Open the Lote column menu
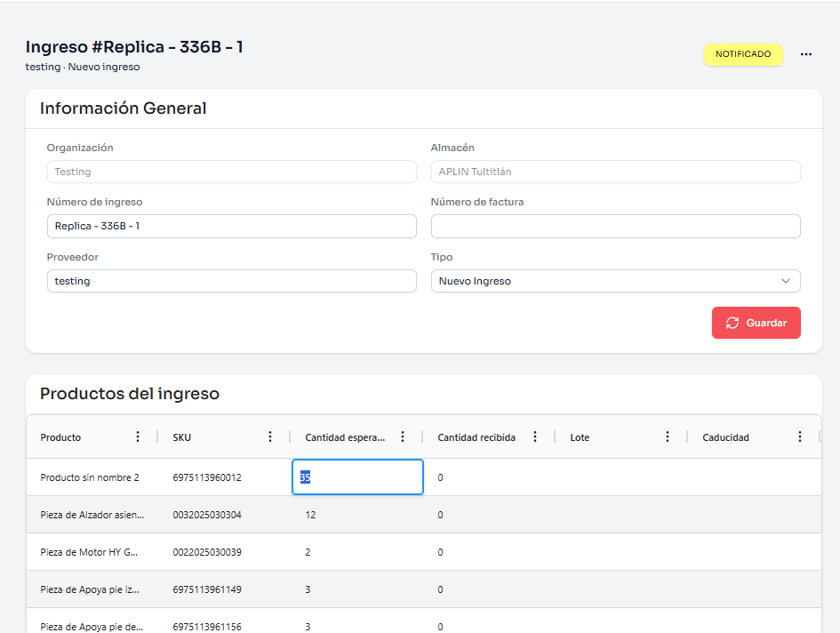This screenshot has height=633, width=840. coord(667,437)
